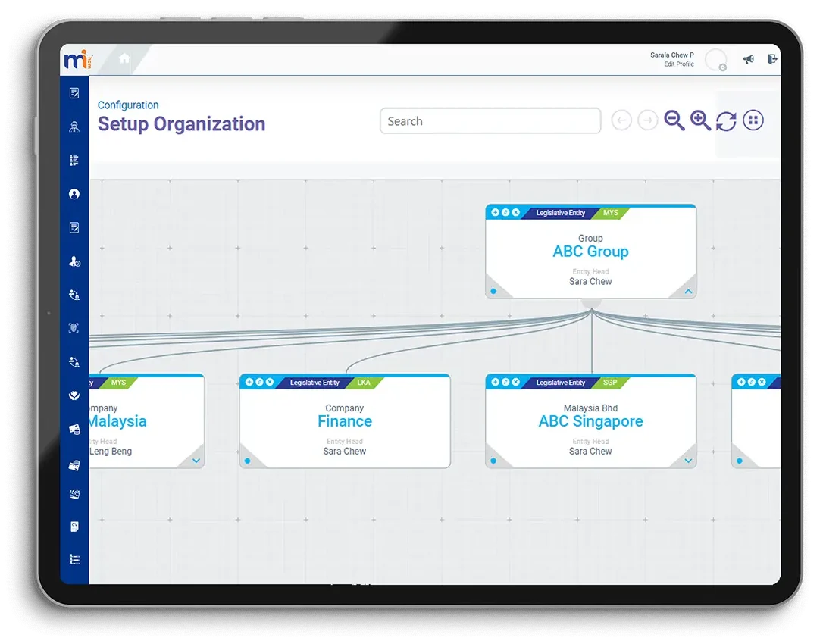Open the Edit Profile link
Viewport: 823px width, 644px height.
tap(677, 64)
